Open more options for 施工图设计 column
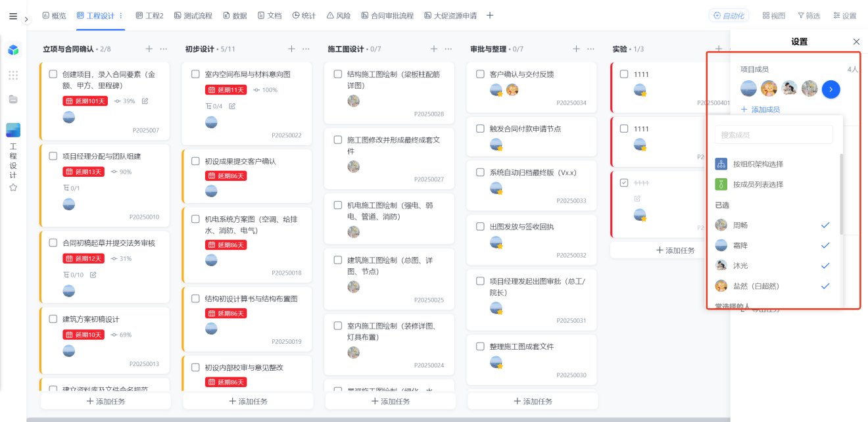 pos(448,49)
